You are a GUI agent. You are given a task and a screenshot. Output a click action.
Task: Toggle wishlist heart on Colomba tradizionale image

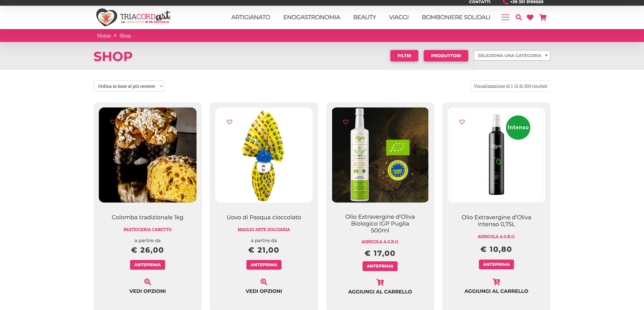coord(113,122)
